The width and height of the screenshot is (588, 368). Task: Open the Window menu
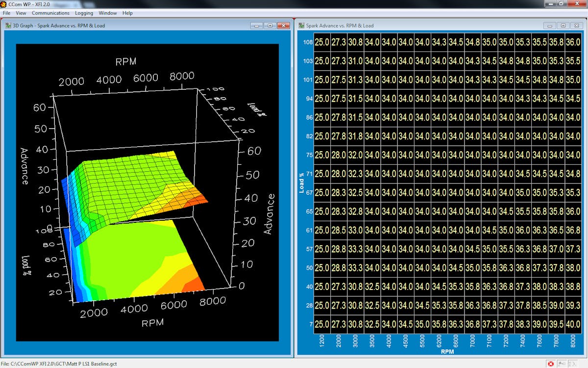[107, 13]
